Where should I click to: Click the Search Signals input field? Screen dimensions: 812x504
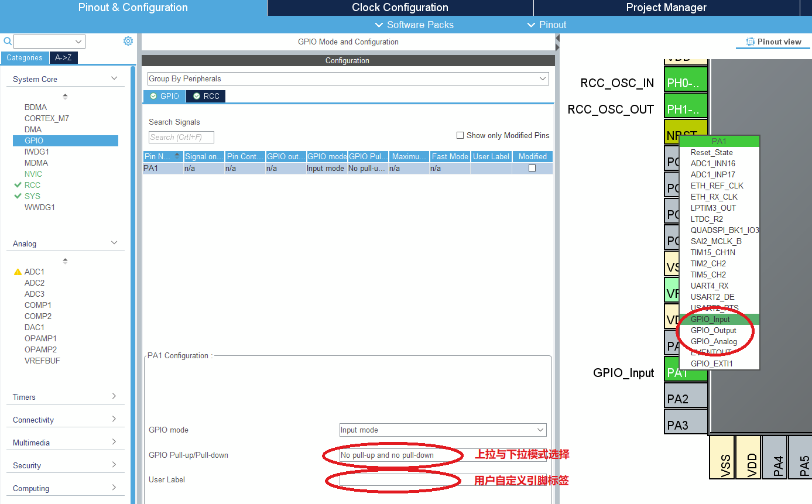(x=181, y=137)
